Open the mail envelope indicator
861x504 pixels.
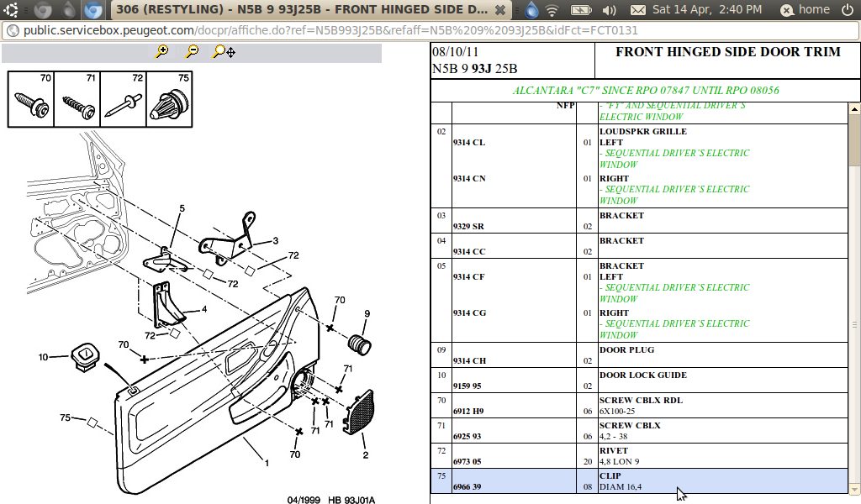[x=638, y=10]
